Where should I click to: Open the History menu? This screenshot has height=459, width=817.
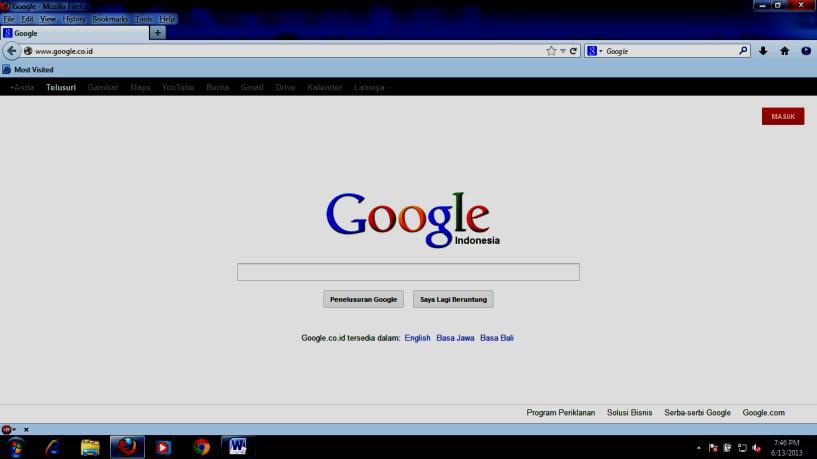pos(74,19)
